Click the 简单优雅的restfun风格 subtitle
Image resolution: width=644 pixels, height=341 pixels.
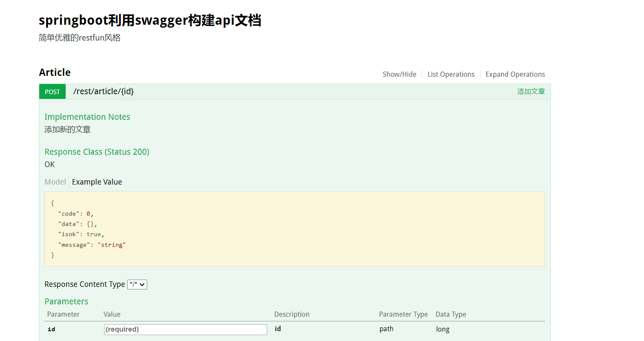tap(80, 38)
